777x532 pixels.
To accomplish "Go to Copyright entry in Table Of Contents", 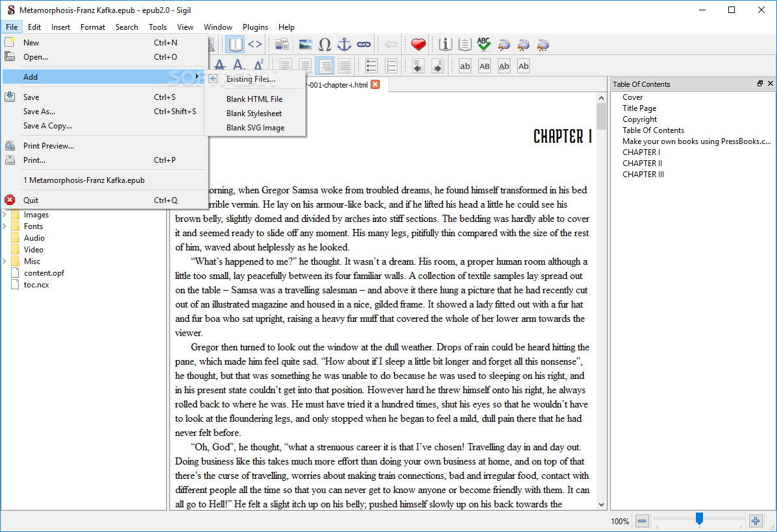I will pyautogui.click(x=640, y=119).
